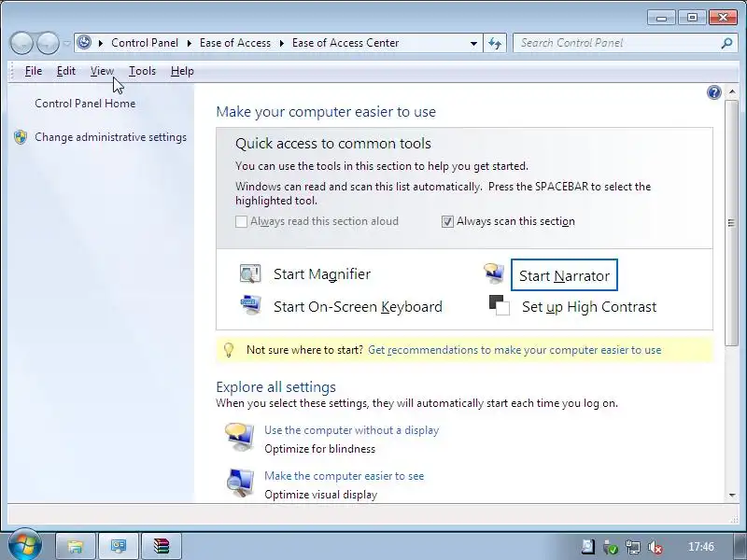This screenshot has height=560, width=747.
Task: Click the Control Panel breadcrumb segment
Action: coord(145,43)
